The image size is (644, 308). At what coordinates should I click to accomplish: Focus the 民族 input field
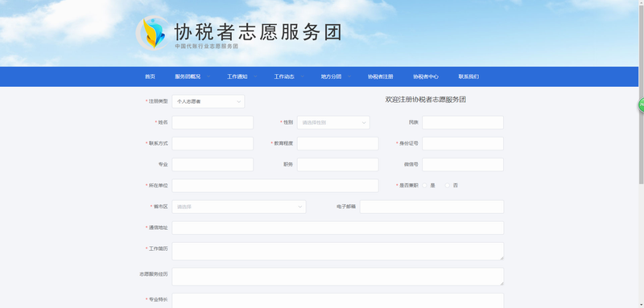click(463, 122)
